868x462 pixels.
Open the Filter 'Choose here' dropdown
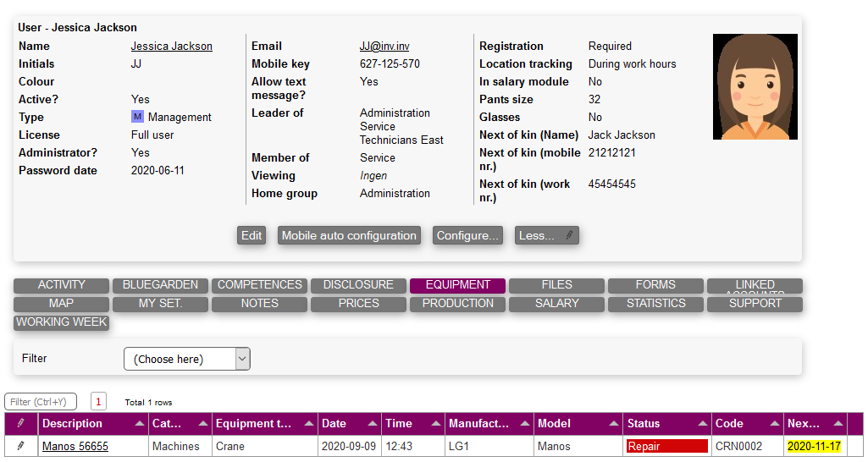pos(187,359)
